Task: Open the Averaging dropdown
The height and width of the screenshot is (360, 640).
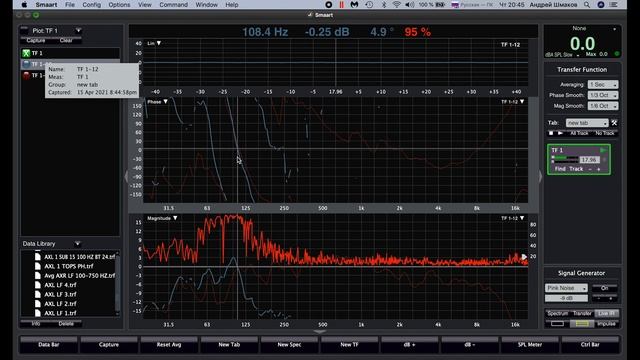Action: (603, 84)
